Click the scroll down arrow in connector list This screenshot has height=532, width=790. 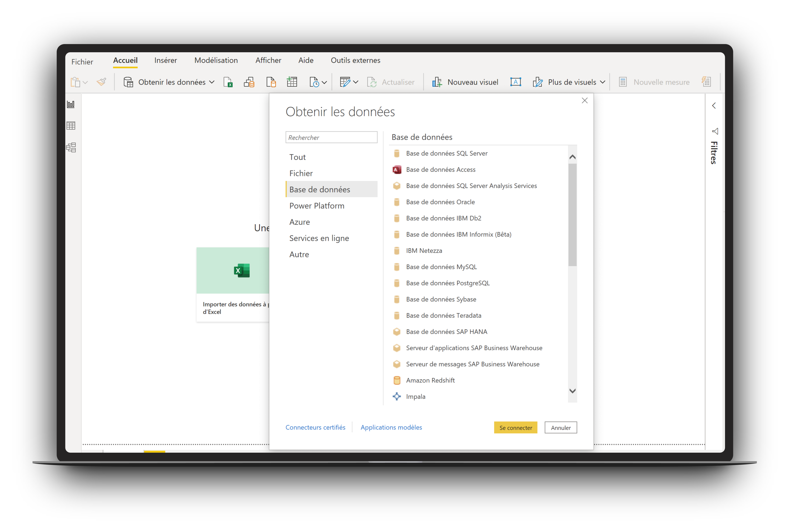572,391
